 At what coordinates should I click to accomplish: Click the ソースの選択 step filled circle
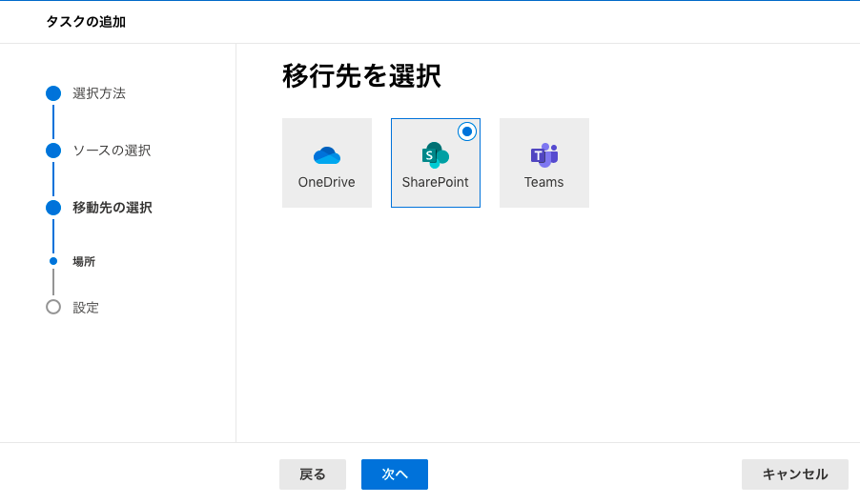53,151
